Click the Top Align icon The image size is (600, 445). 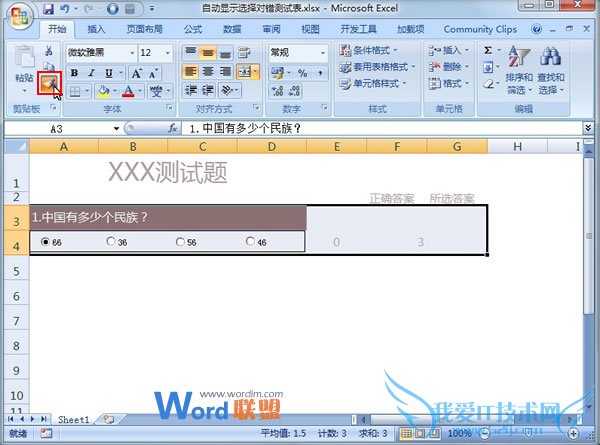[x=191, y=52]
